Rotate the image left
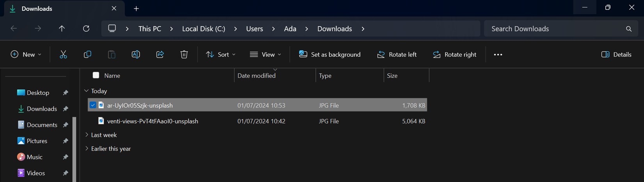The image size is (644, 182). coord(397,55)
